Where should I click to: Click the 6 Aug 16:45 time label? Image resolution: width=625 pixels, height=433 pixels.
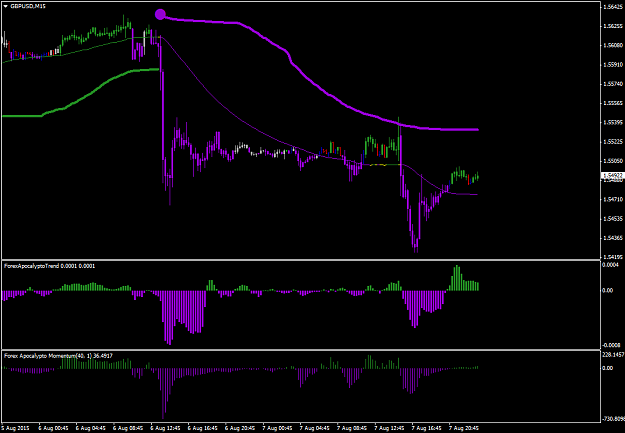(203, 428)
